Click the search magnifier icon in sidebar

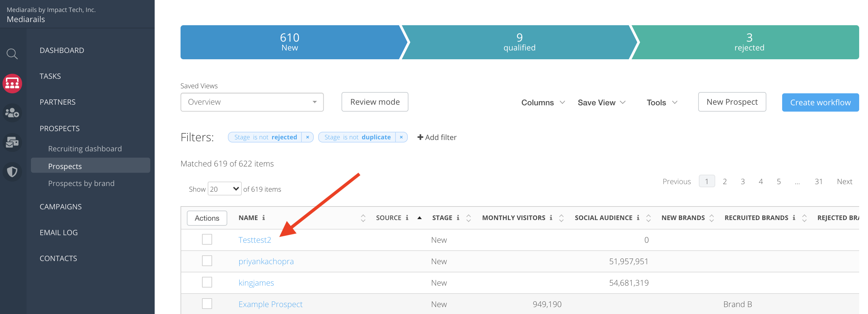(12, 54)
